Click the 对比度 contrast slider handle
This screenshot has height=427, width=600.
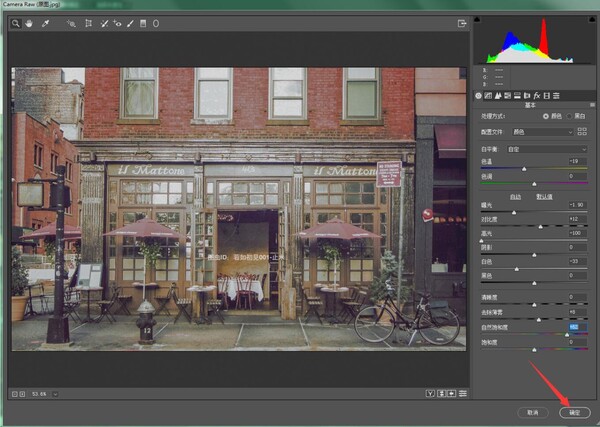click(541, 227)
